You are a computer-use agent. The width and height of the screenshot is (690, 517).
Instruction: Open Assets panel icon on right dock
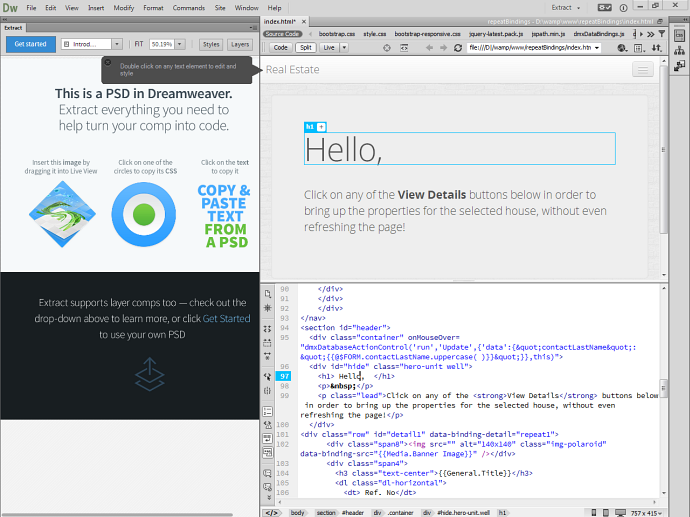tap(679, 66)
